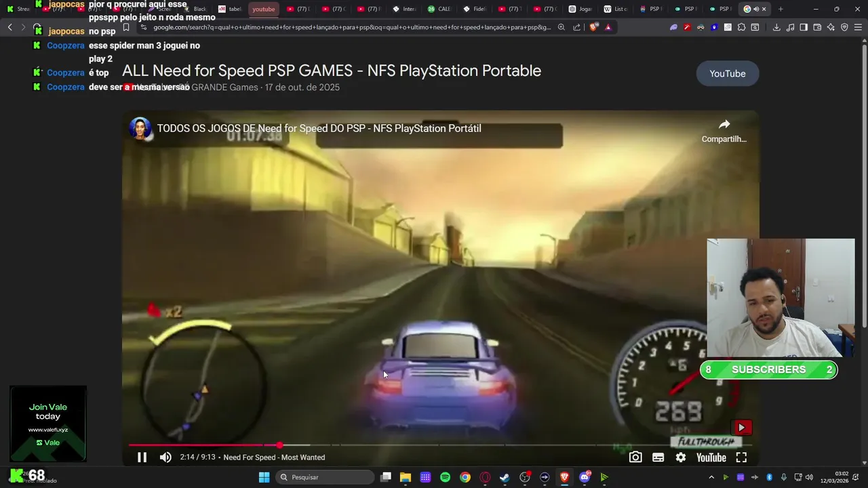The image size is (868, 488).
Task: Open the video title link in the player
Action: pyautogui.click(x=319, y=128)
